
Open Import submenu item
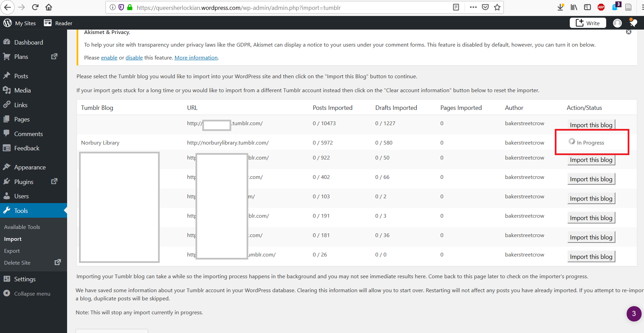click(x=13, y=239)
